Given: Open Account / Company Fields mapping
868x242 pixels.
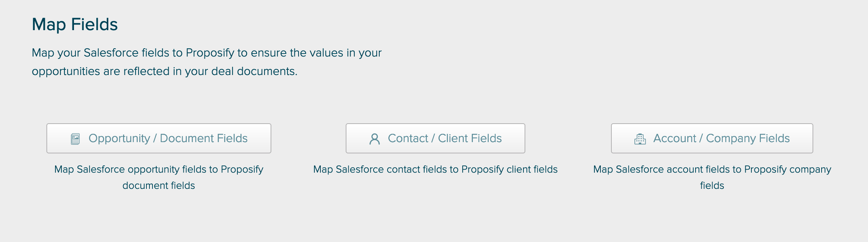Looking at the screenshot, I should [x=712, y=138].
